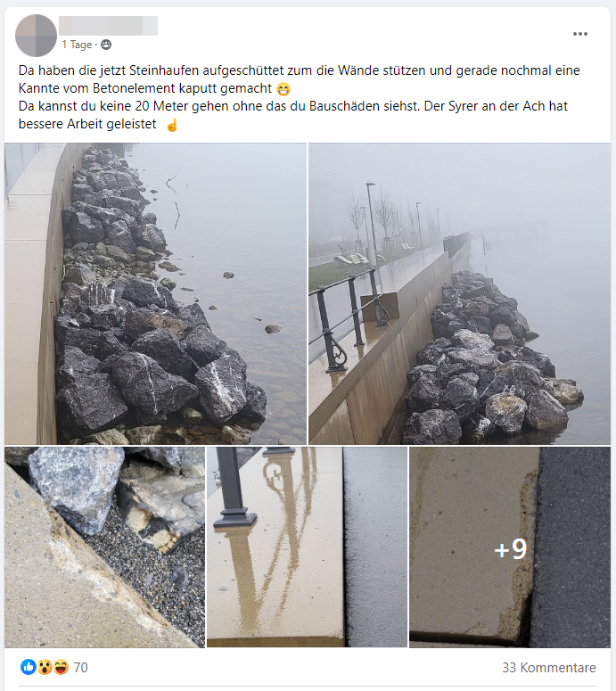616x691 pixels.
Task: Click the blue thumbs-up reaction icon
Action: (29, 667)
